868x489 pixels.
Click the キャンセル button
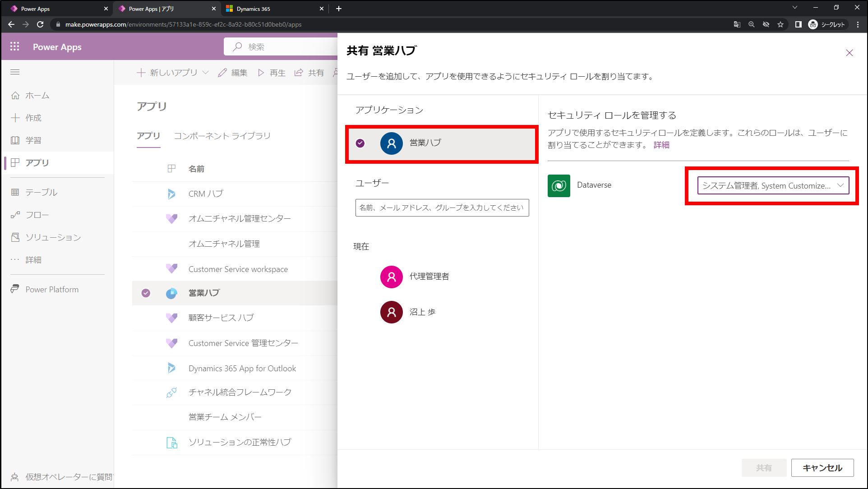pos(822,468)
